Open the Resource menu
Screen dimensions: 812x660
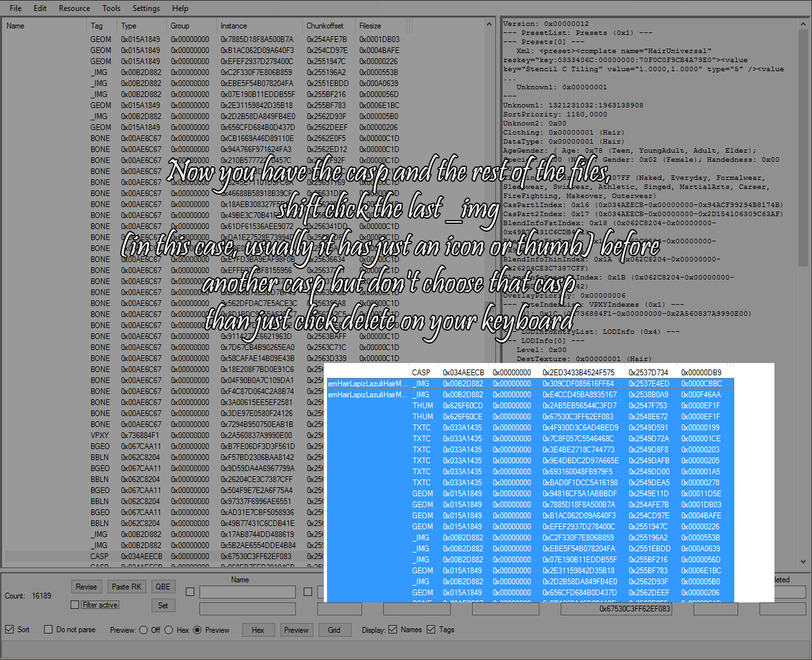coord(74,8)
